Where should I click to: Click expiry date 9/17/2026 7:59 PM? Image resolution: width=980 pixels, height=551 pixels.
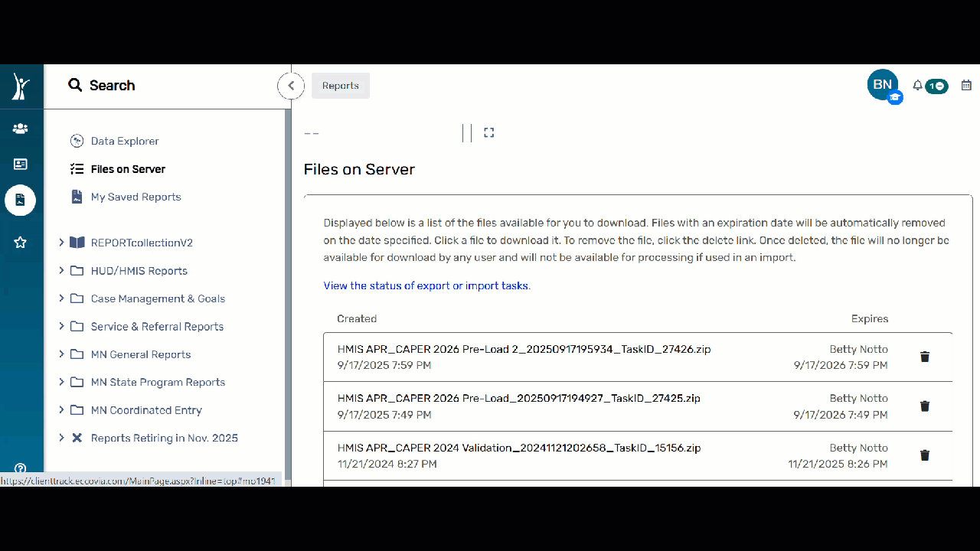point(841,365)
